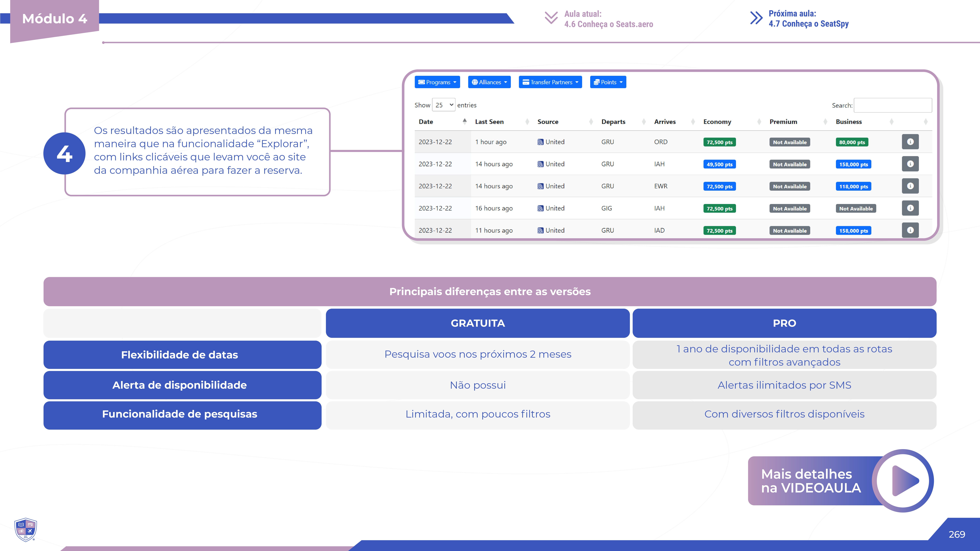Screen dimensions: 980x551
Task: Open the Programs dropdown
Action: click(x=437, y=82)
